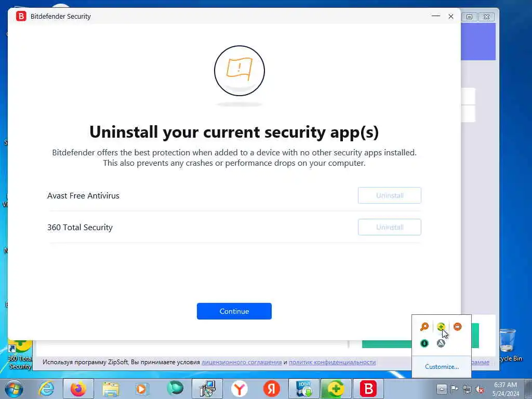This screenshot has width=532, height=399.
Task: Open the Recycle Bin desktop icon
Action: pyautogui.click(x=510, y=345)
